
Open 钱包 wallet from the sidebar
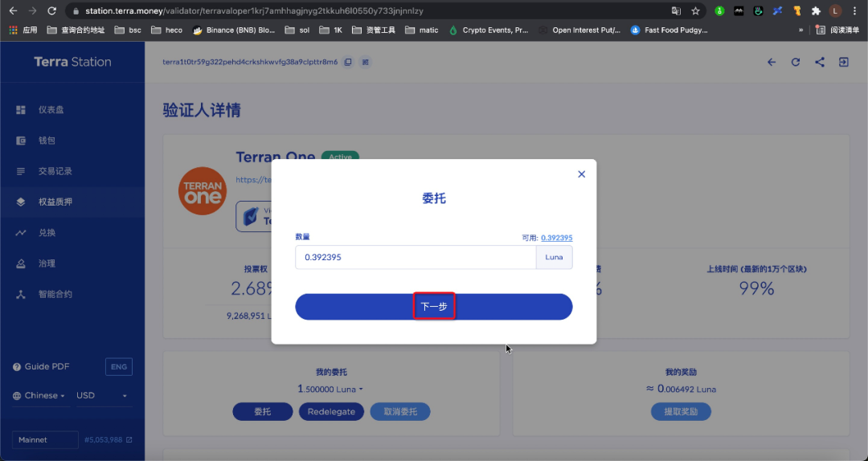[47, 140]
